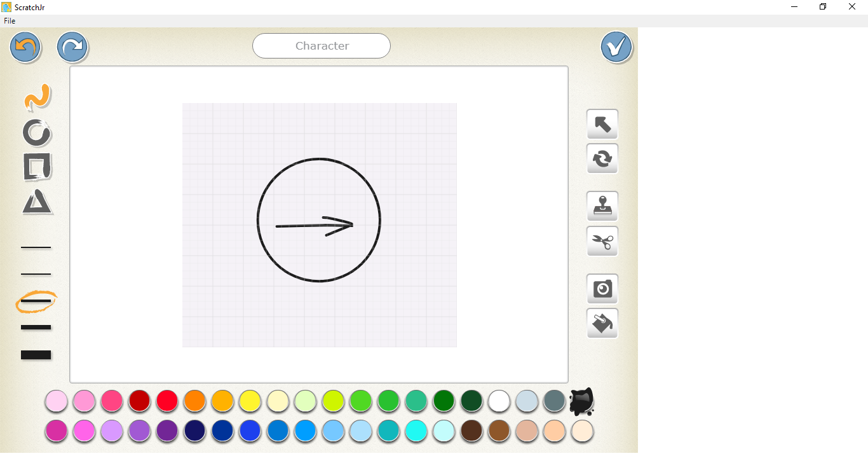Click the Character name field
This screenshot has height=463, width=868.
[x=322, y=46]
